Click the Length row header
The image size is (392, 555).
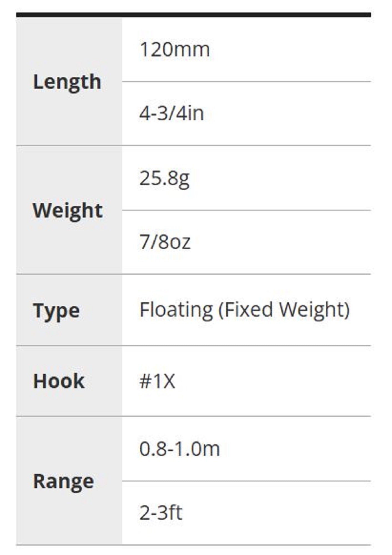click(67, 82)
